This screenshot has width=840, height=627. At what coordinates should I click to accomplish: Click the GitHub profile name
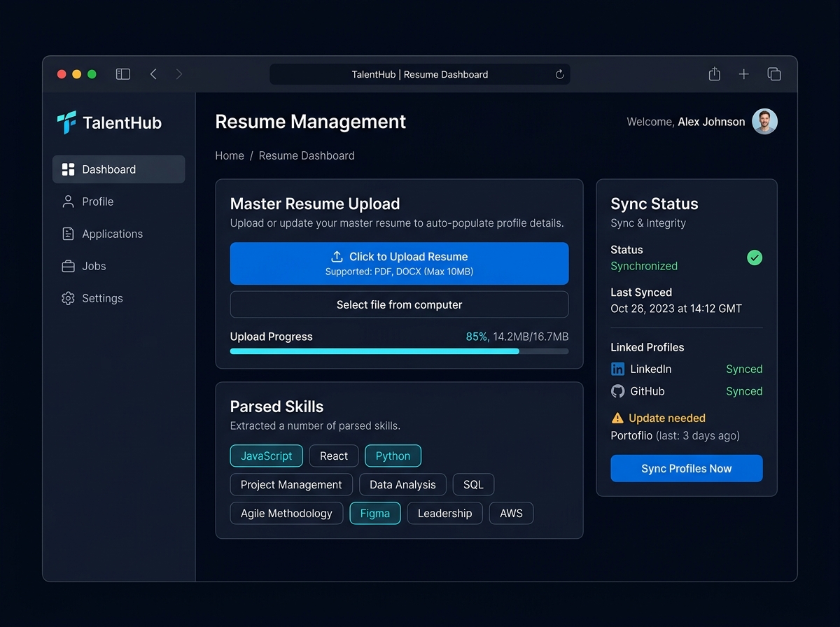(647, 391)
